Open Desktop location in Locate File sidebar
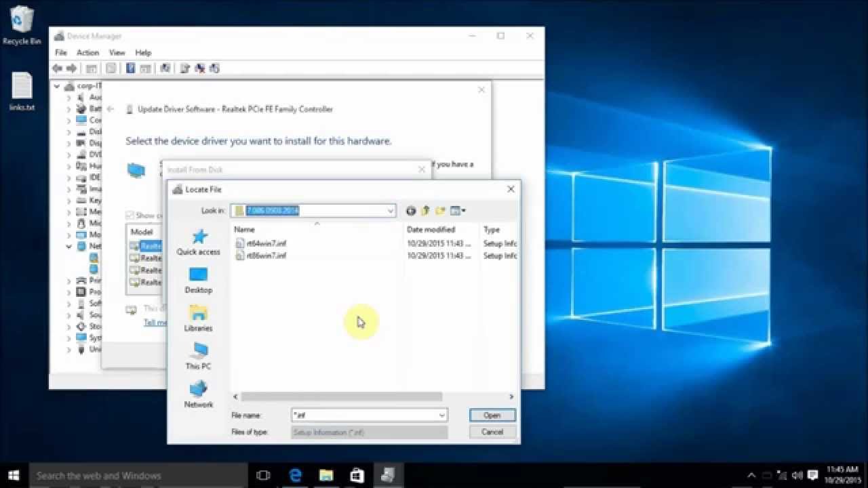The height and width of the screenshot is (488, 868). pos(198,280)
